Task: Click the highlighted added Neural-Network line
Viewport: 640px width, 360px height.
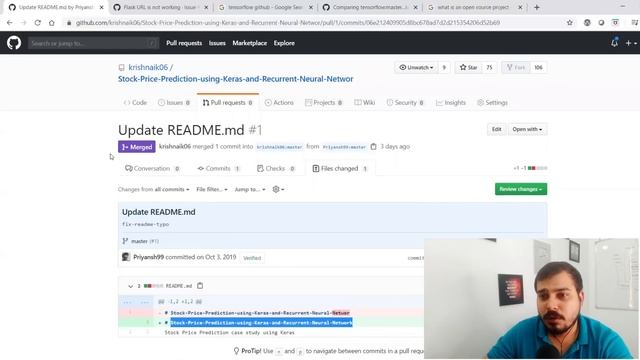Action: point(261,323)
